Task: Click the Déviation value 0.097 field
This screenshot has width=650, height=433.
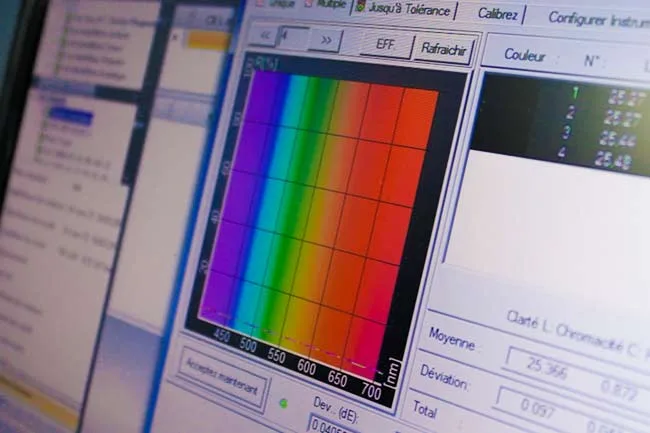Action: (x=537, y=407)
